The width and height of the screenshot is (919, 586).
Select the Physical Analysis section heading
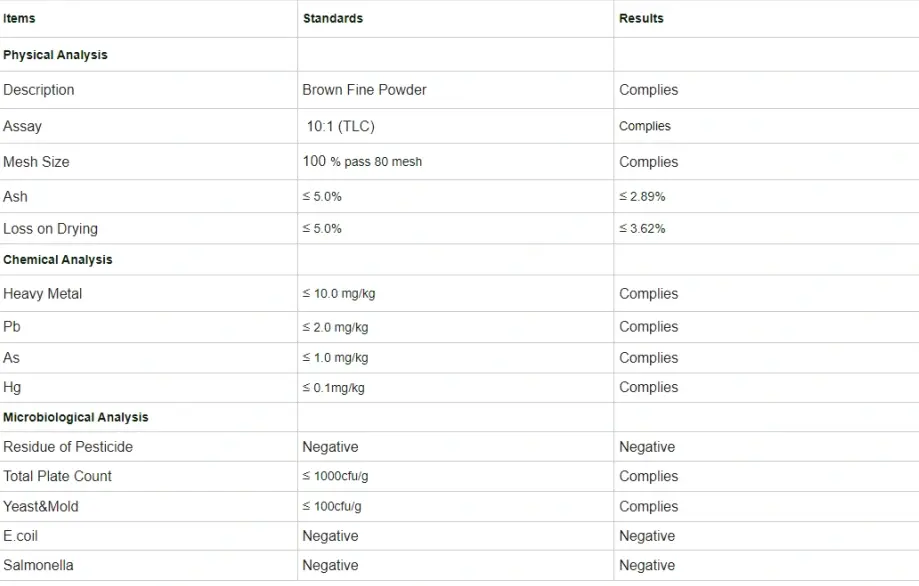(x=55, y=54)
